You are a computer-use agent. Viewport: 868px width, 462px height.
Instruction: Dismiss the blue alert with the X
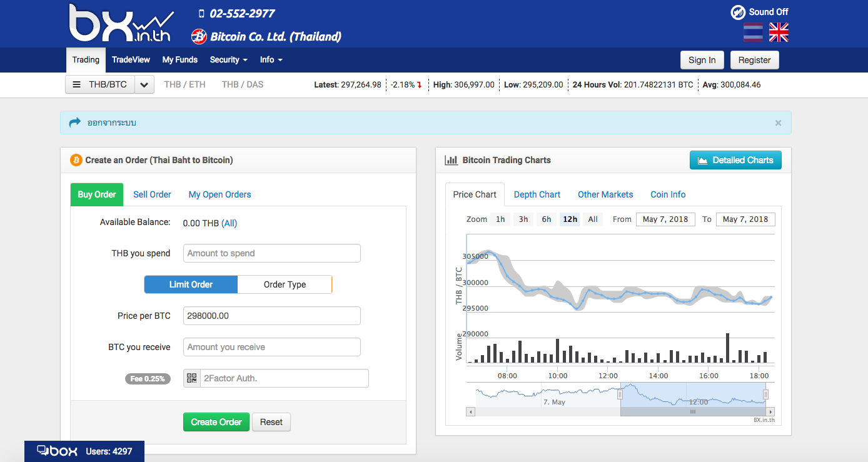tap(778, 123)
